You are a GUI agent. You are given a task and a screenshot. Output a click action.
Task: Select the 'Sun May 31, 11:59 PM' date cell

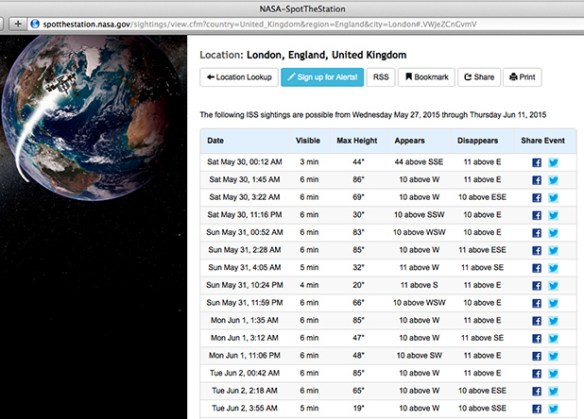[x=244, y=303]
